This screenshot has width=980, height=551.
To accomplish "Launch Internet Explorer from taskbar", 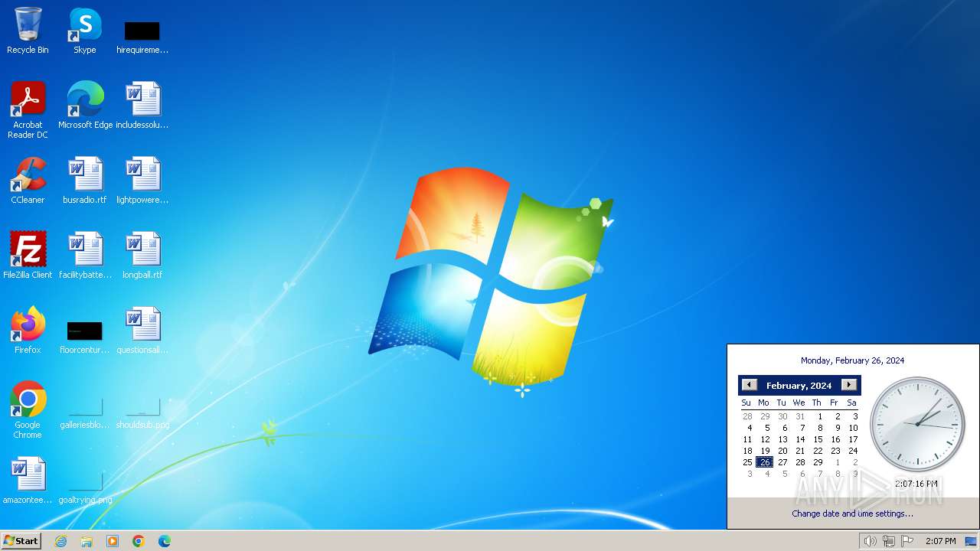I will [61, 541].
